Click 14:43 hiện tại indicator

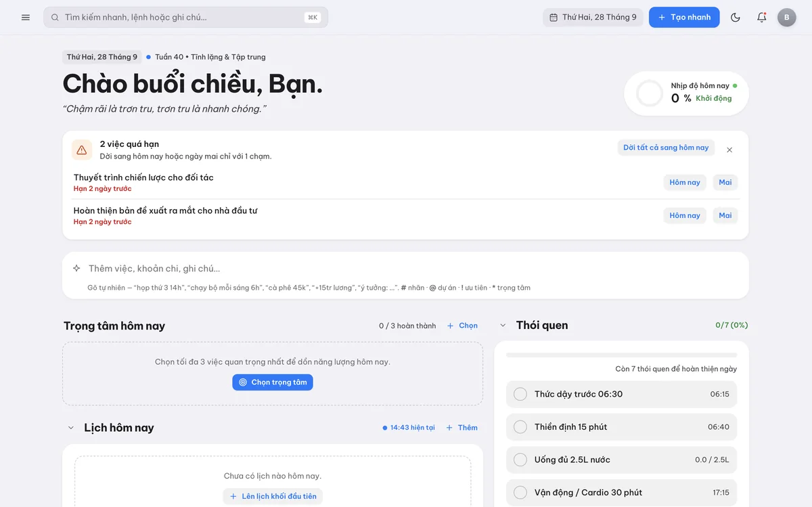click(409, 428)
